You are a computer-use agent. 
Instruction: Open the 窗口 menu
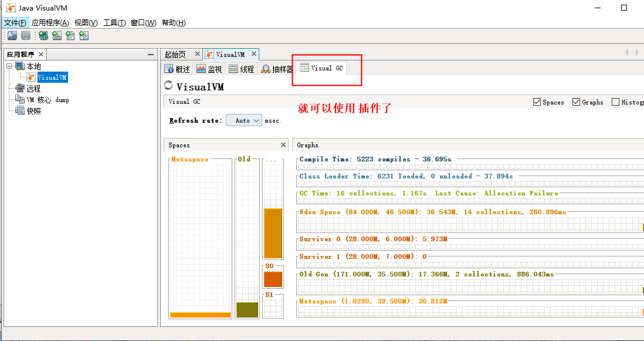(143, 22)
